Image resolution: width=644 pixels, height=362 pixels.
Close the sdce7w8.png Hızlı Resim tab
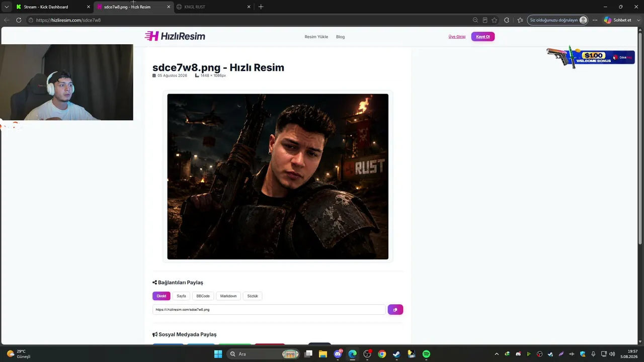(x=169, y=7)
